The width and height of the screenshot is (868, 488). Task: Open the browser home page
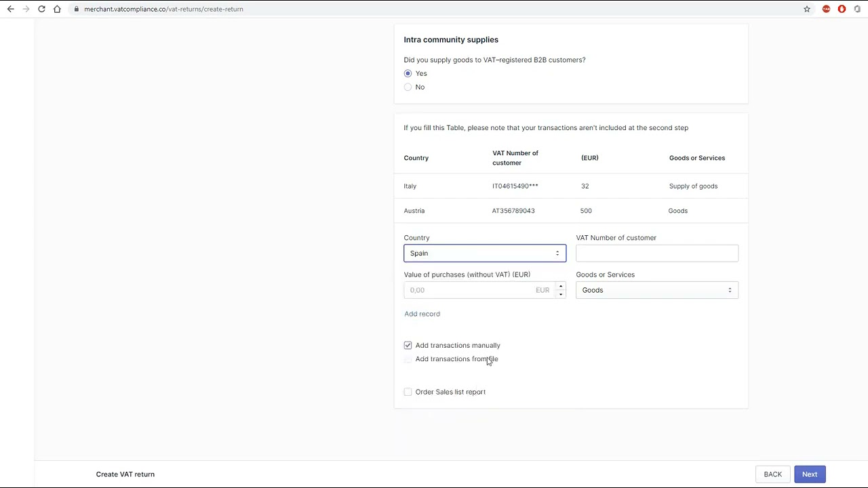coord(57,9)
